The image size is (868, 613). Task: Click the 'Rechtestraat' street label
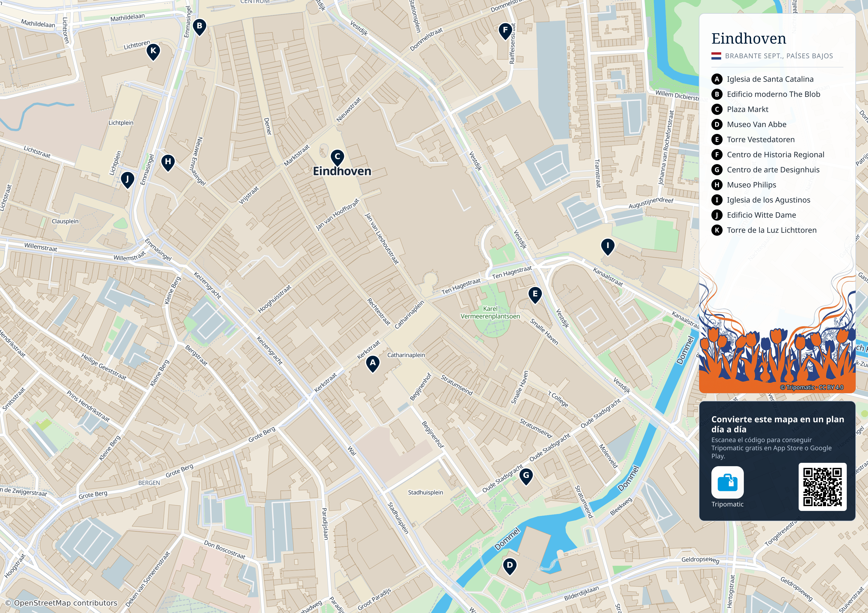[x=378, y=312]
